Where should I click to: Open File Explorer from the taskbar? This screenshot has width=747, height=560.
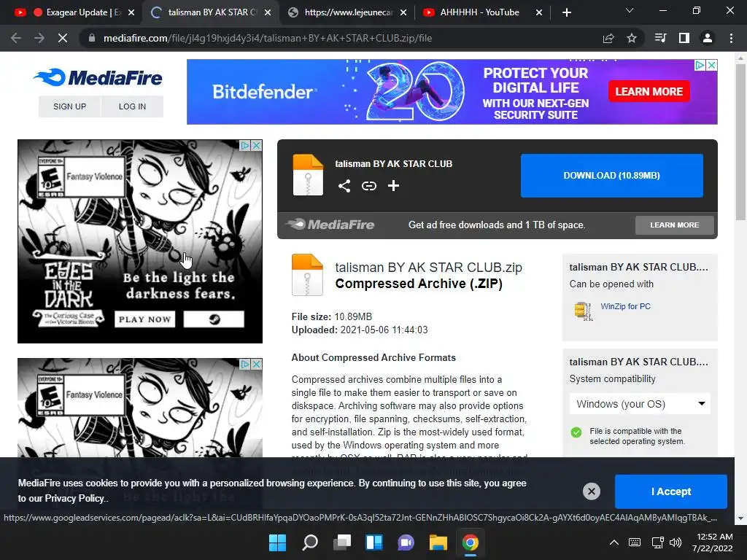(438, 542)
